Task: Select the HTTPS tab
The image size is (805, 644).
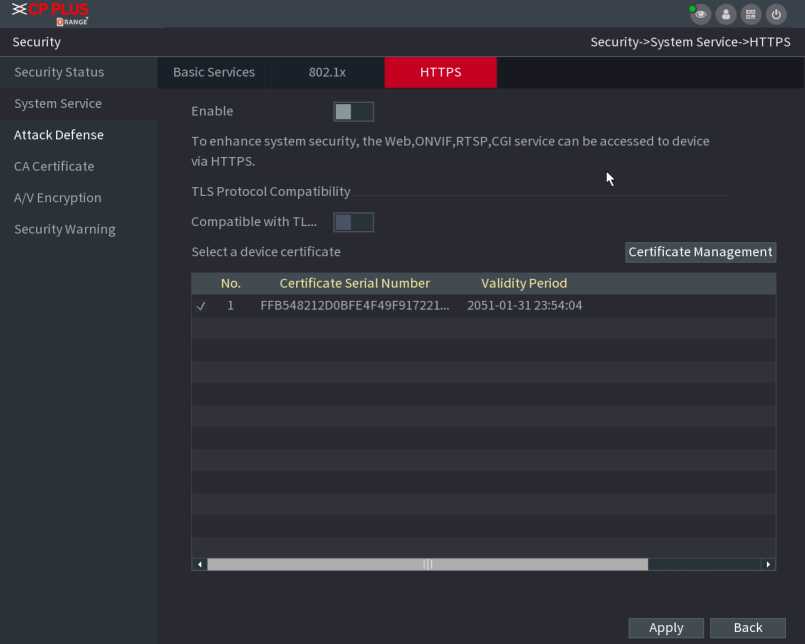Action: tap(440, 72)
